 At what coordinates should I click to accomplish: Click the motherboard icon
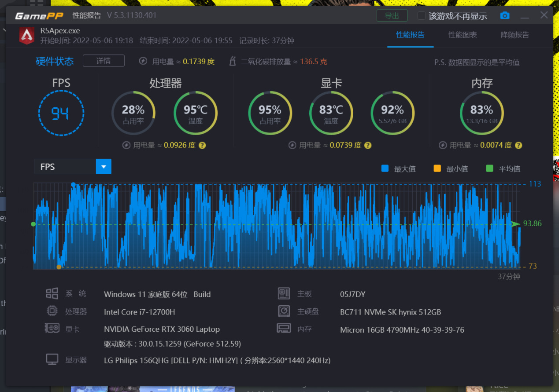pos(284,293)
